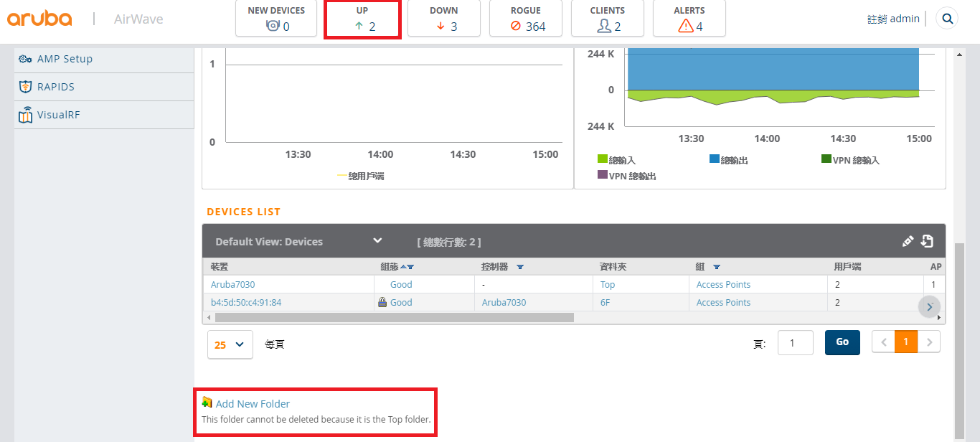Screen dimensions: 980x442
Task: Open the 25 rows-per-page dropdown
Action: click(x=230, y=344)
